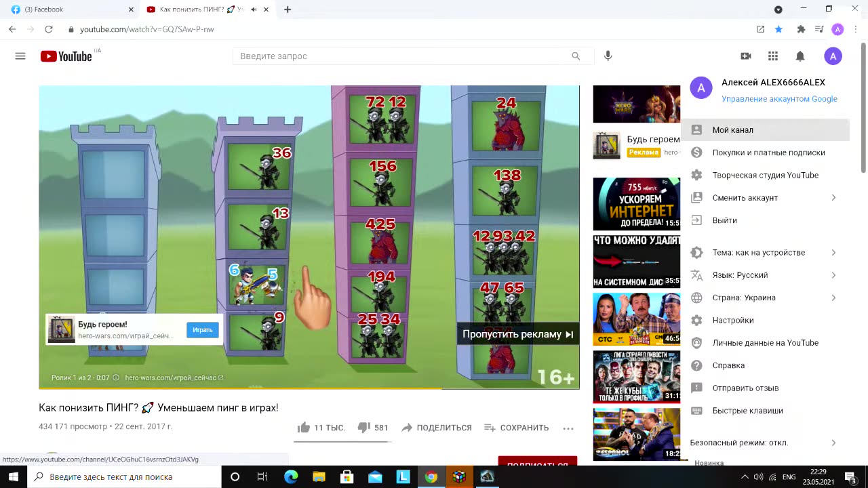Go to YouTube home via logo
The image size is (868, 488).
tap(66, 56)
